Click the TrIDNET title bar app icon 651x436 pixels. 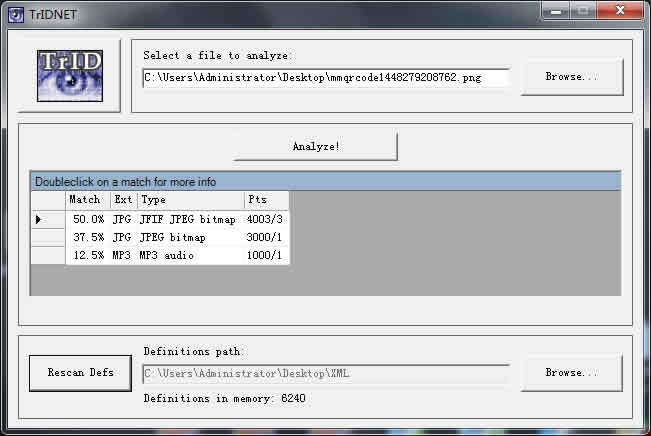16,15
